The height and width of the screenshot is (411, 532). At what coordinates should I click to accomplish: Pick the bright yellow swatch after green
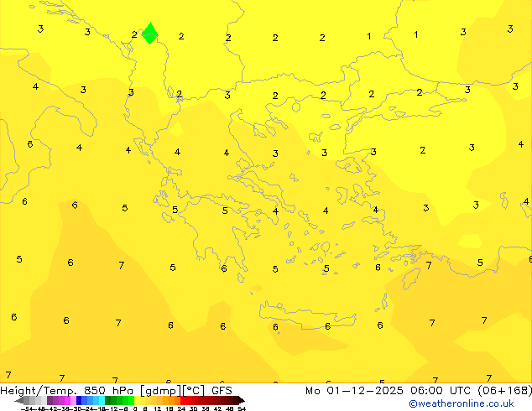pyautogui.click(x=137, y=400)
